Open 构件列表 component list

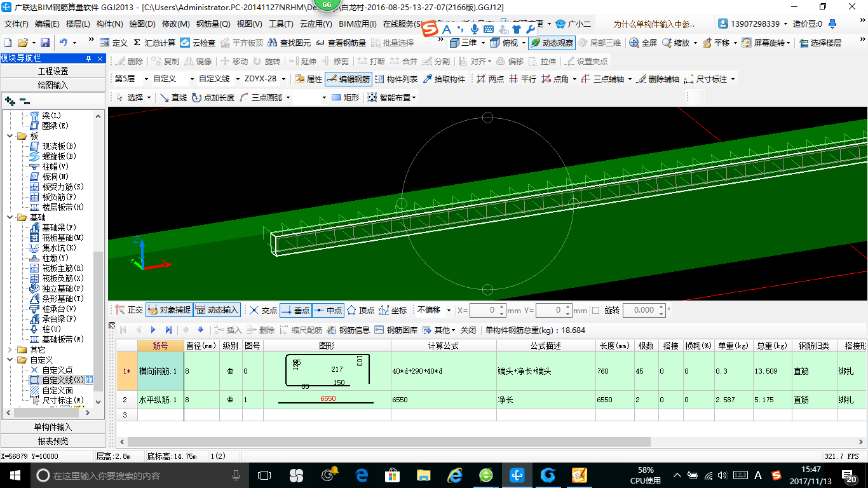397,79
